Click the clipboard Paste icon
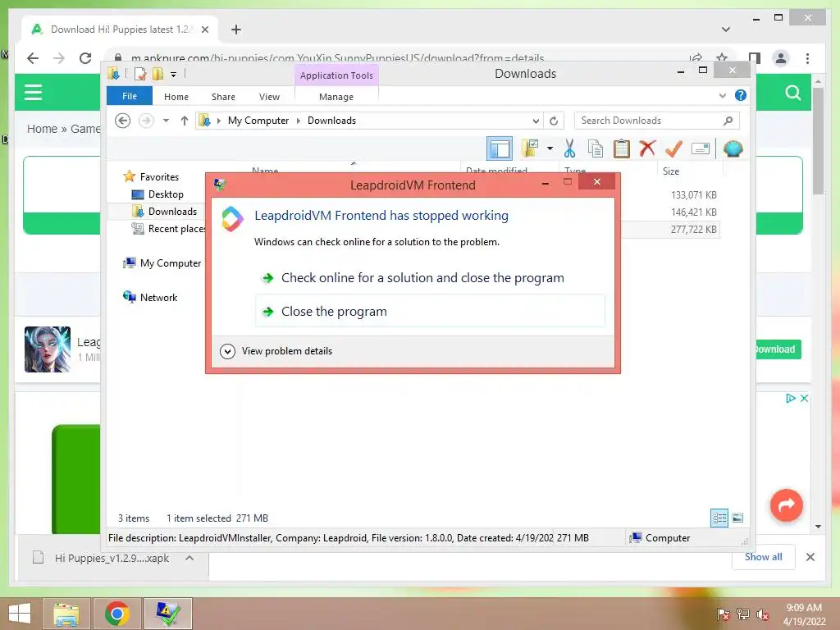 click(622, 148)
